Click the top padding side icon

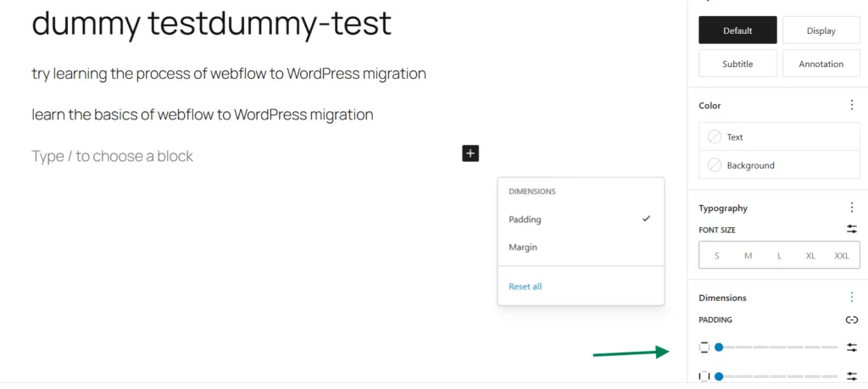[704, 347]
